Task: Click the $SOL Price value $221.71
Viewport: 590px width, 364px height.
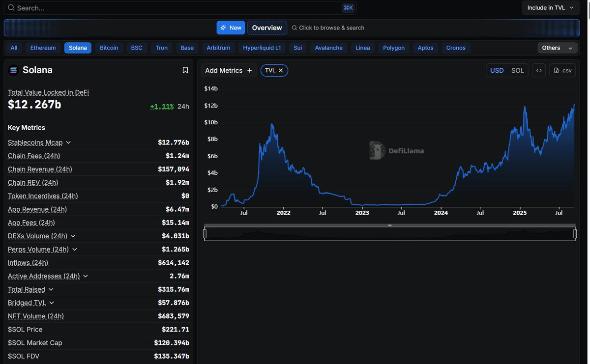Action: click(176, 330)
